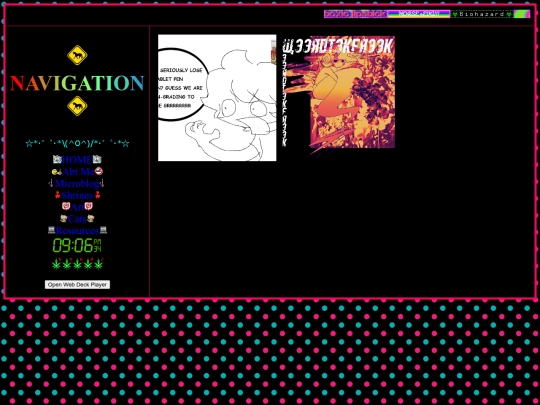Click the green leaf row under the clock
The height and width of the screenshot is (405, 540).
(x=77, y=264)
